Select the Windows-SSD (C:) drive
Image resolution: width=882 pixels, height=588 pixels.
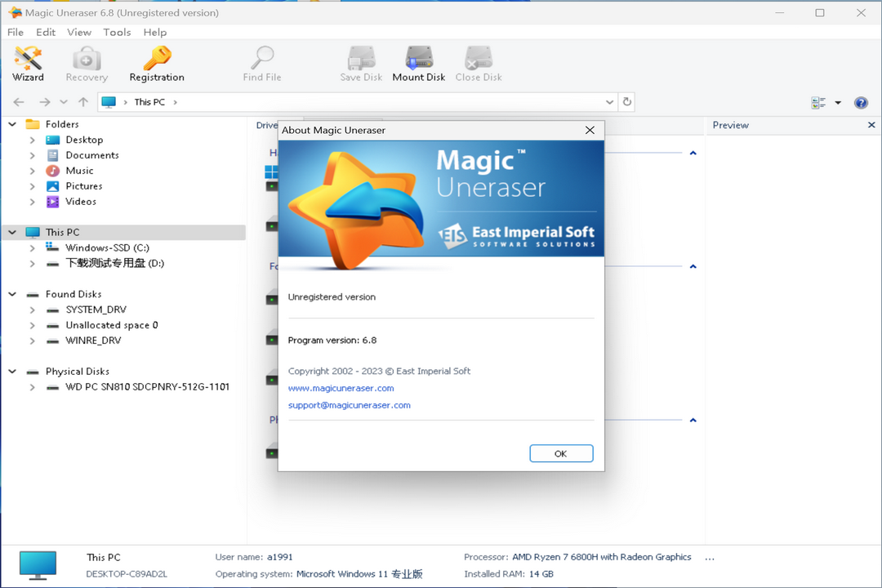click(x=106, y=247)
